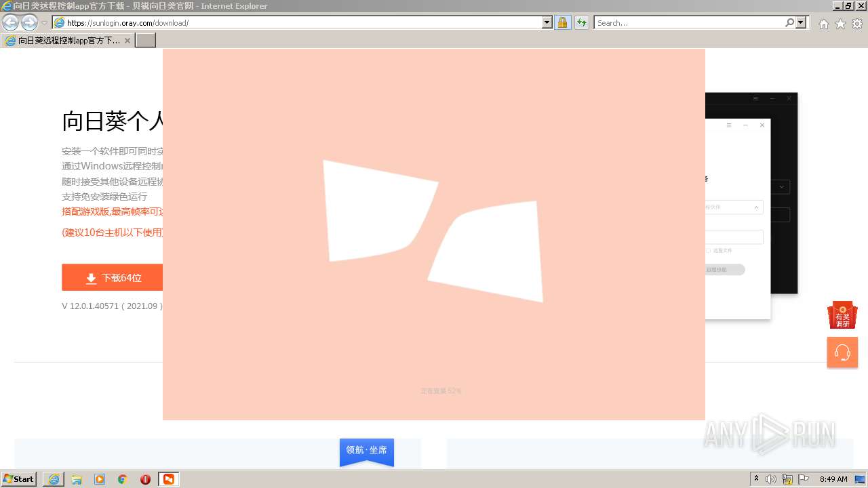The image size is (868, 488).
Task: Click the refresh page icon
Action: click(x=581, y=22)
